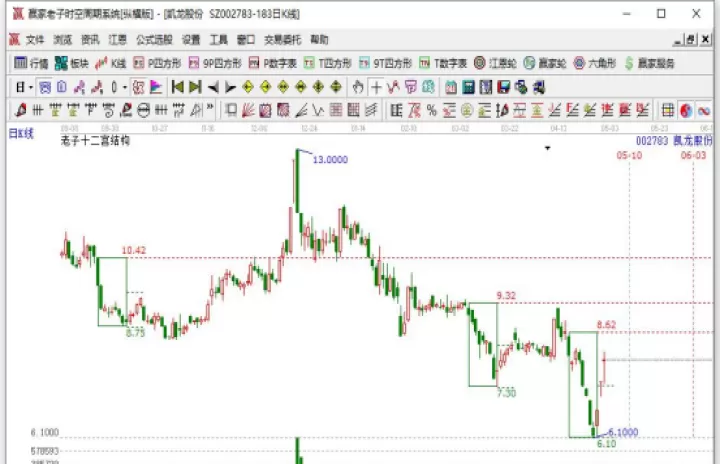Click the percent sign analysis tool
Screen dimensions: 720x464
tap(431, 110)
